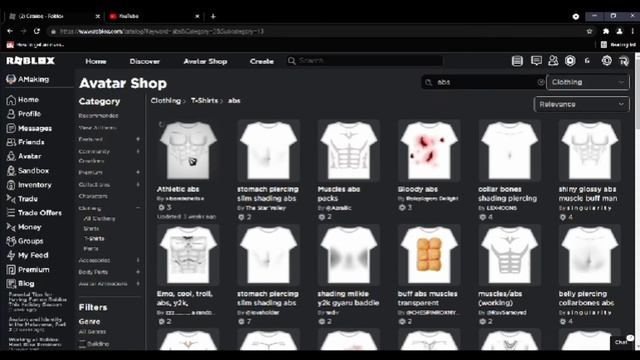Open Create in top navigation
Screen dimensions: 640x360
coord(262,61)
